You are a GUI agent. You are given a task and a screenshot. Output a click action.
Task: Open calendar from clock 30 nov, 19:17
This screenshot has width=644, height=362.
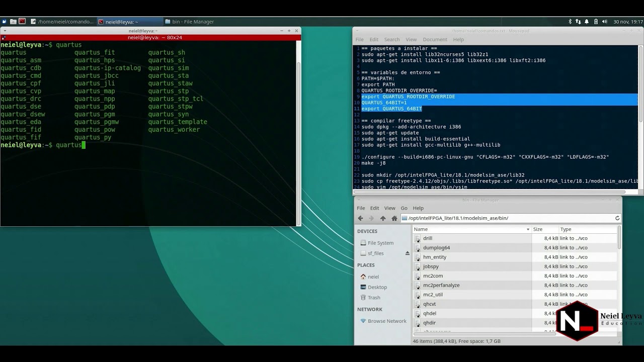coord(628,22)
